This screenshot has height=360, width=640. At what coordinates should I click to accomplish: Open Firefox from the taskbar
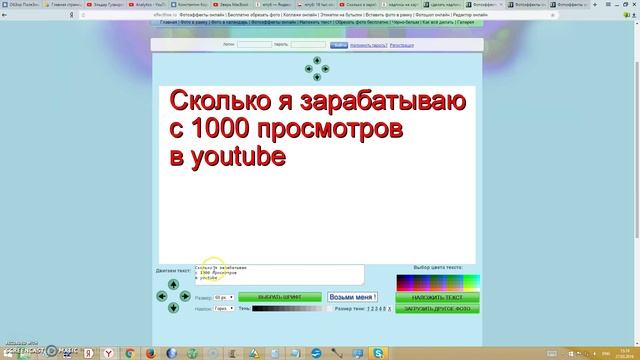(151, 353)
